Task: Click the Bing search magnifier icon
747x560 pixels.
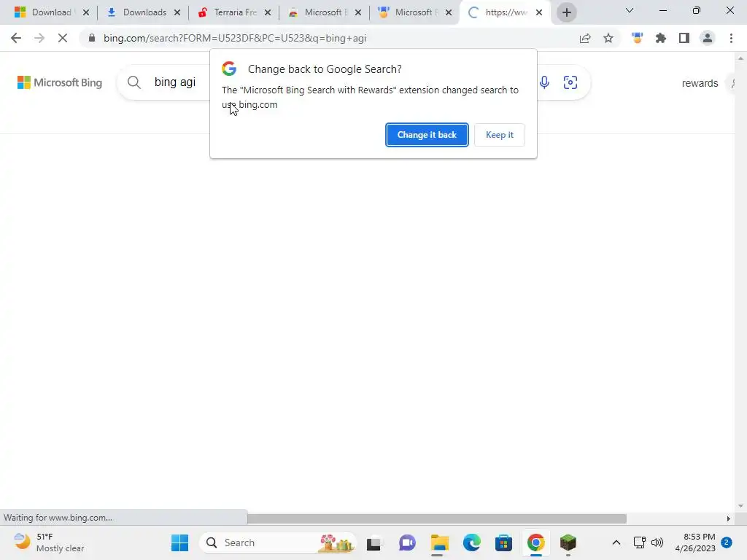Action: coord(134,82)
